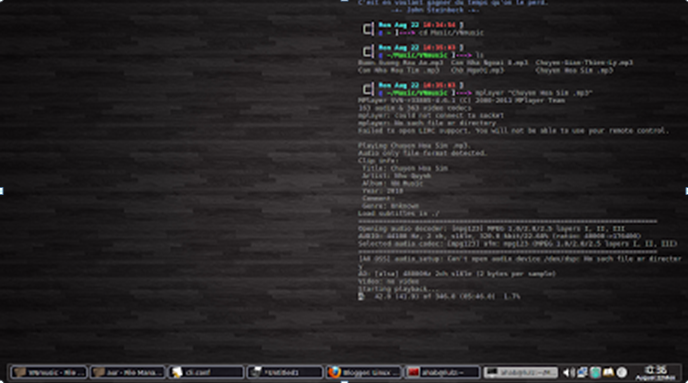Screen dimensions: 688x383
Task: Click "Cho Nguoi.mp3" in the file listing
Action: pos(477,70)
